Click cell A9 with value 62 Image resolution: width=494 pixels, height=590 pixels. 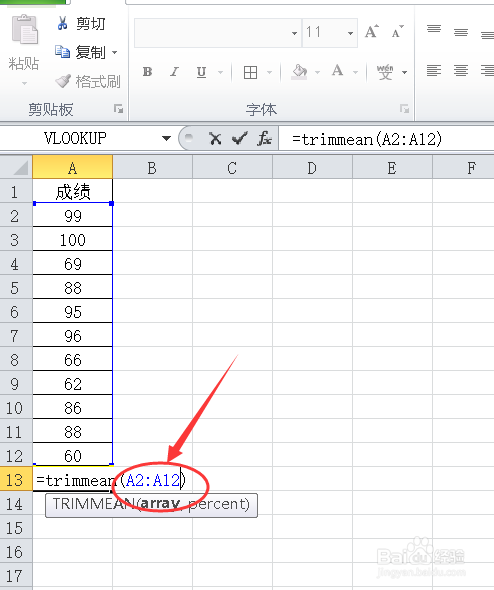(73, 384)
